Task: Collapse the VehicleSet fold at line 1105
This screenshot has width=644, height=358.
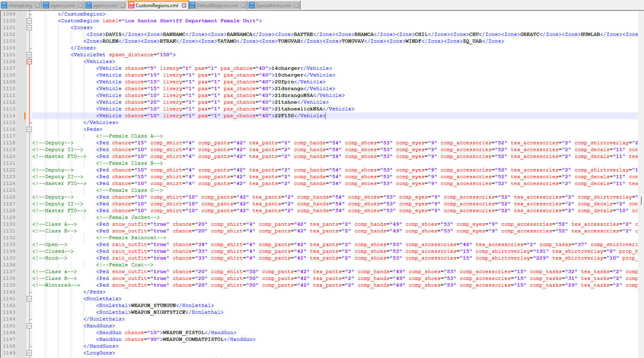Action: click(29, 55)
